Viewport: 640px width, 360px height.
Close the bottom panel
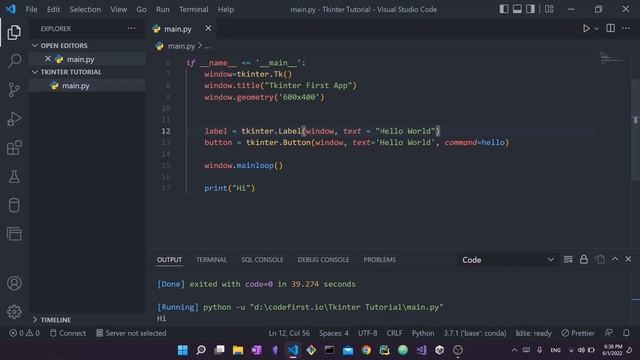628,260
